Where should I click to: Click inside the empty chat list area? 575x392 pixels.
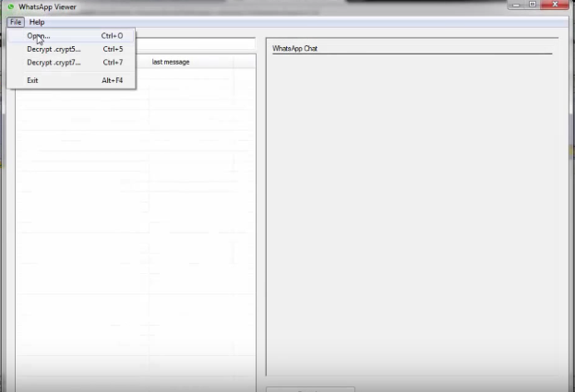(x=135, y=231)
